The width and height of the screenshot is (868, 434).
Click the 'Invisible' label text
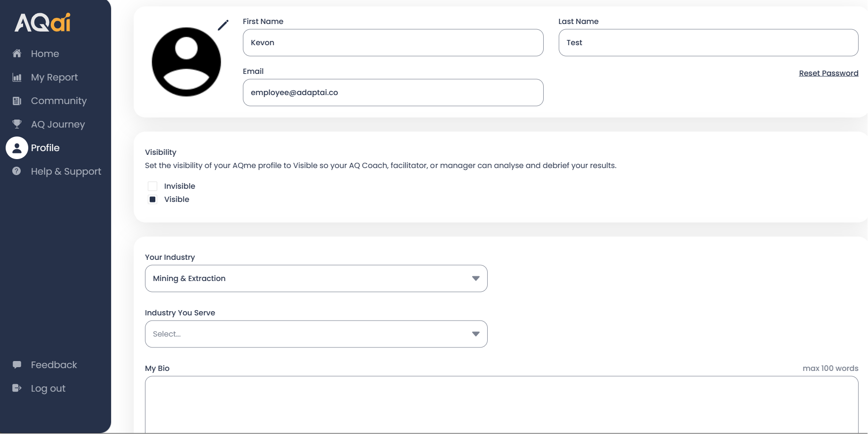point(180,186)
